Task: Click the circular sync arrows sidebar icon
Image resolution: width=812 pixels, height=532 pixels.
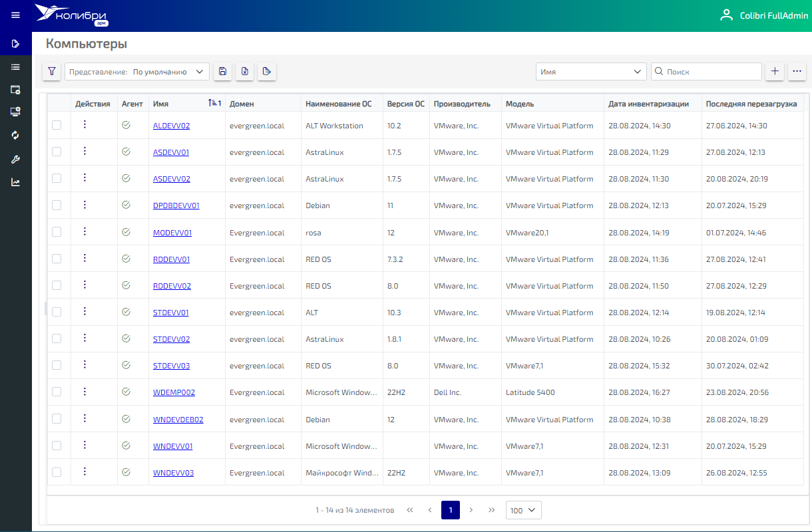Action: tap(15, 136)
